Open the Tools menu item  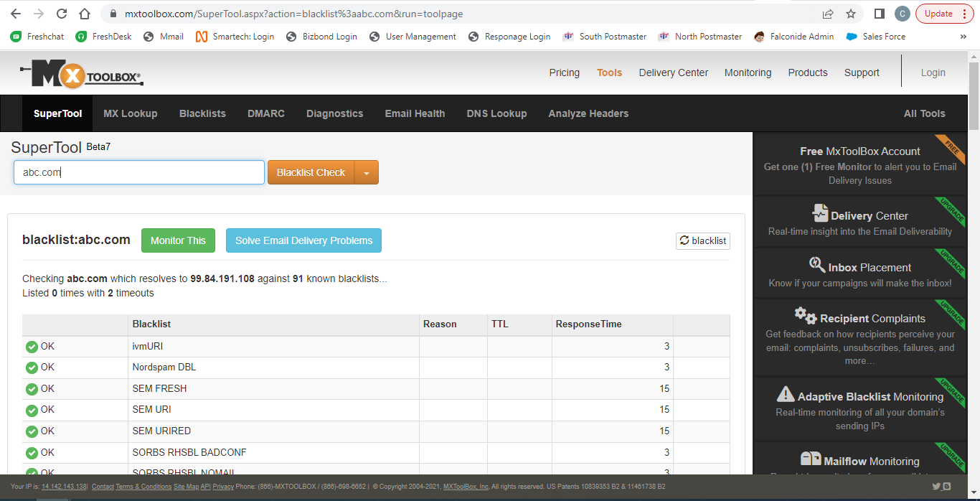609,72
